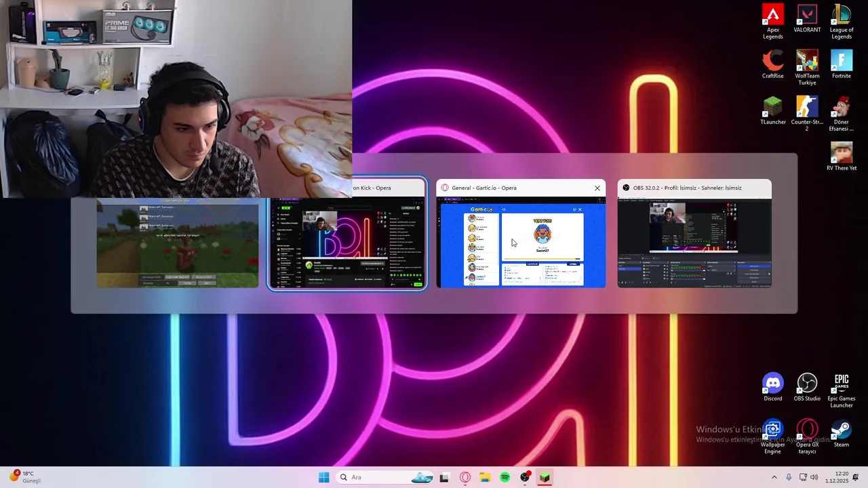Image resolution: width=868 pixels, height=488 pixels.
Task: Select the Steam desktop shortcut
Action: coord(842,433)
